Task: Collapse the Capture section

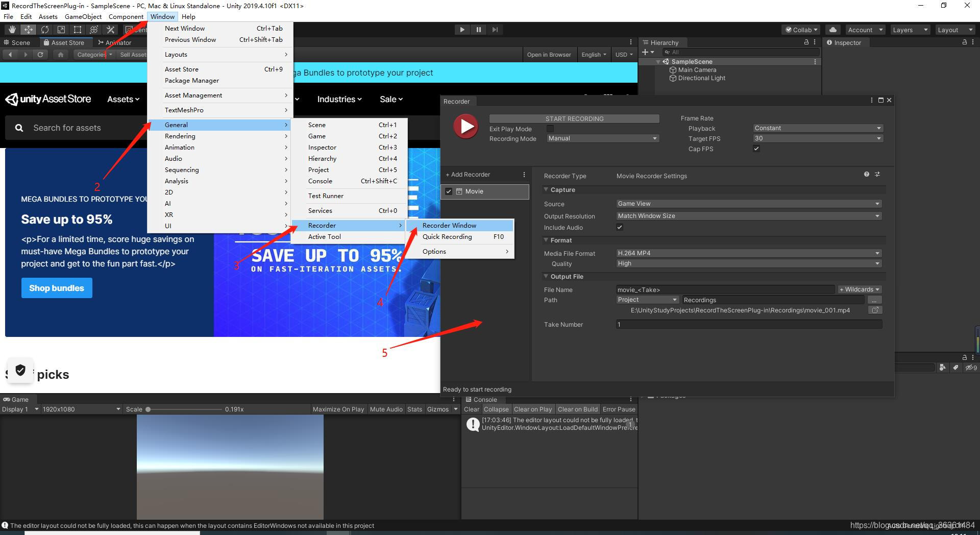Action: [546, 189]
